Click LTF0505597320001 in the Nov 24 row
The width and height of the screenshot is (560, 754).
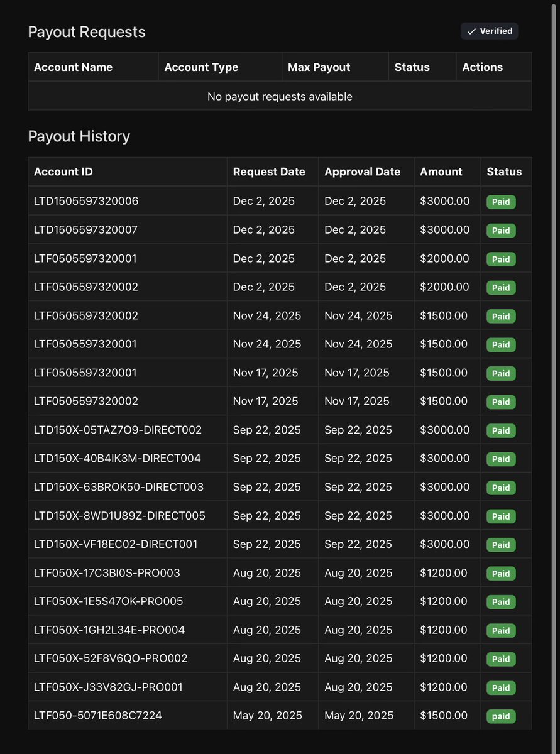pyautogui.click(x=85, y=344)
